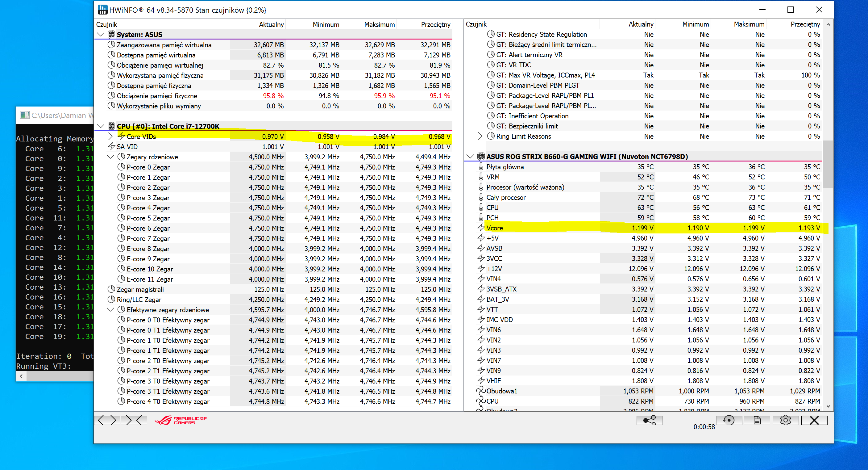Expand the Core VIDs row
Screen dimensions: 868x470
point(110,136)
